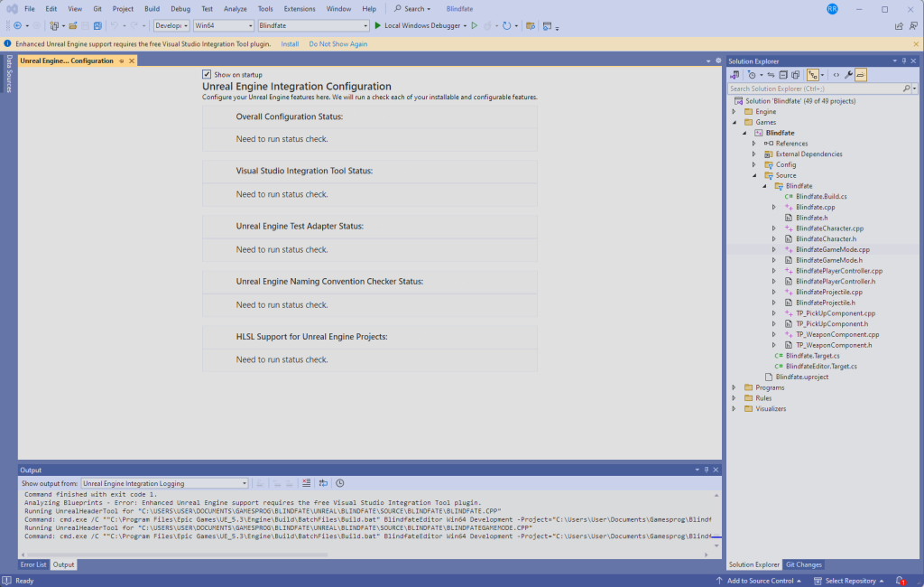The image size is (924, 587).
Task: Toggle the Solution Explorer view switcher button
Action: coord(736,75)
